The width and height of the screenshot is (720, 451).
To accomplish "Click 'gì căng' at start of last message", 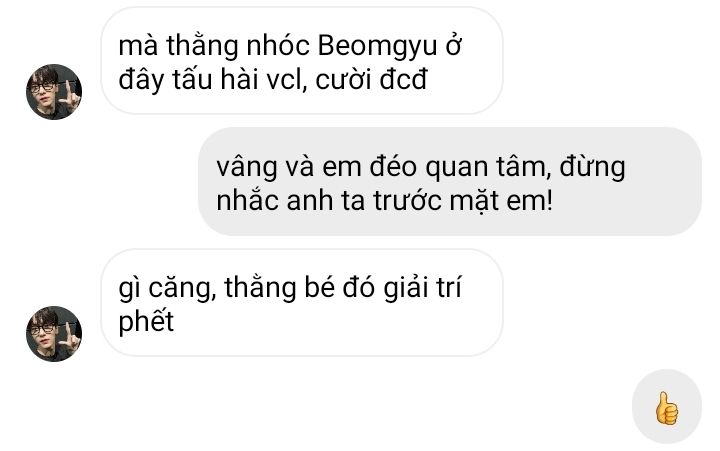I will coord(168,289).
